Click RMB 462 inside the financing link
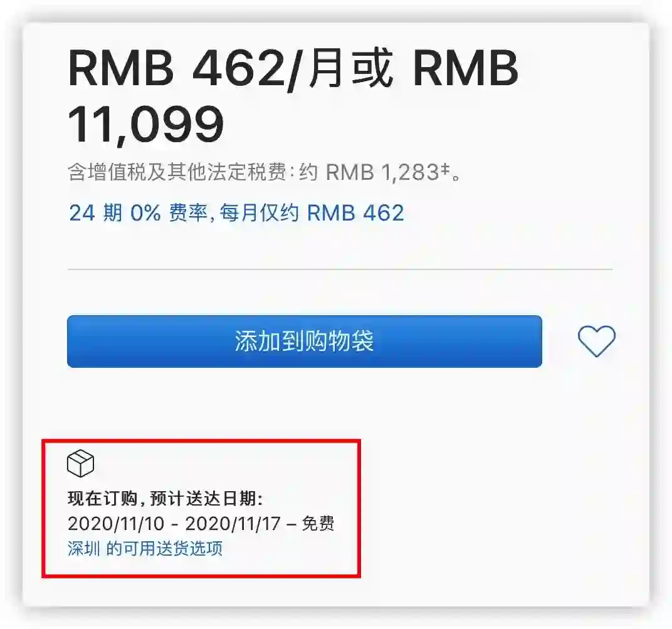The width and height of the screenshot is (672, 629). point(355,213)
